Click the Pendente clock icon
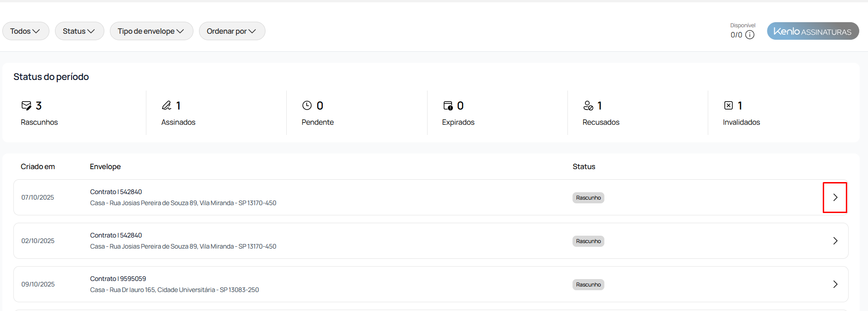Screen dimensions: 868x311 tap(307, 105)
